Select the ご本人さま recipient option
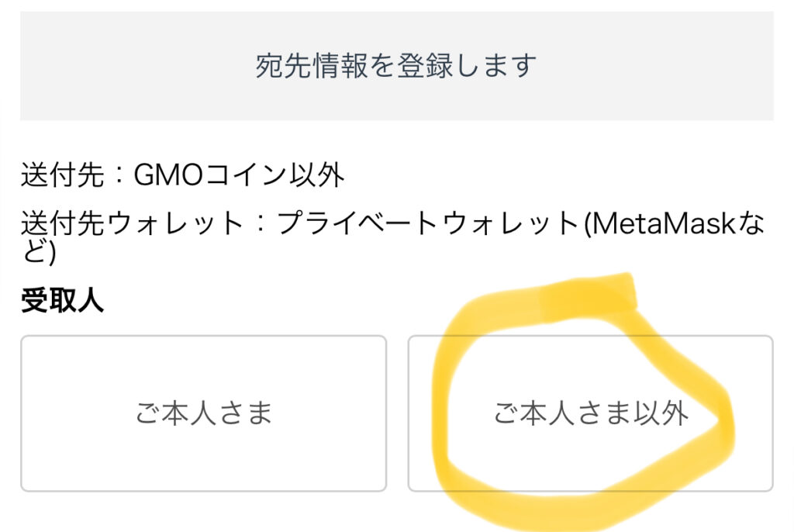Image resolution: width=794 pixels, height=532 pixels. click(x=203, y=413)
